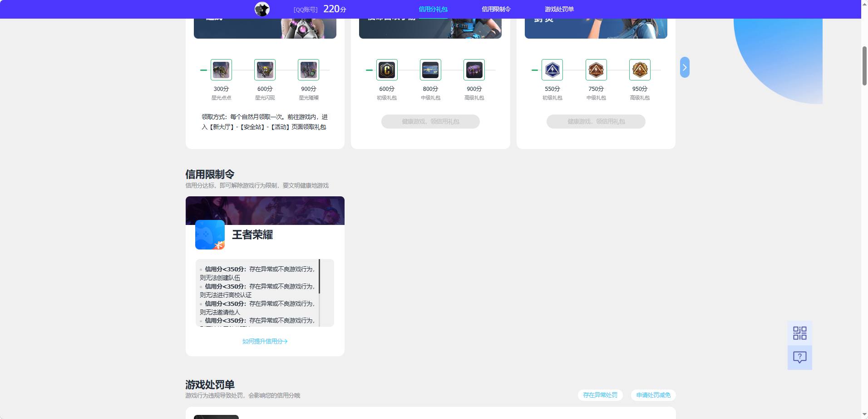868x419 pixels.
Task: Open the QR code floating icon
Action: tap(800, 333)
